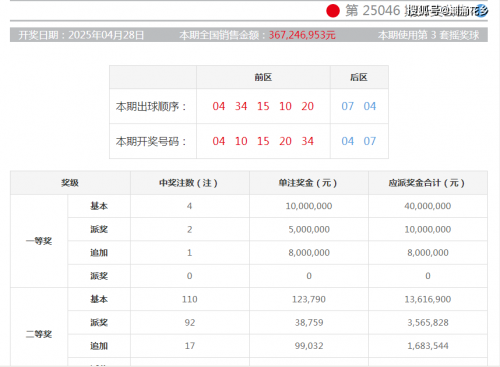Click single prize 10,000,000 in 一等奖 基本 row
The image size is (500, 367).
pyautogui.click(x=309, y=206)
